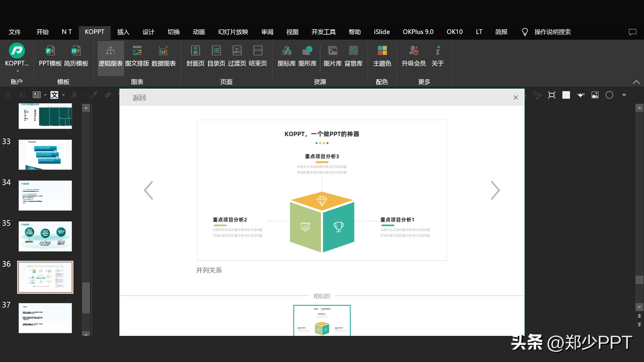Open the 文件 menu
The width and height of the screenshot is (644, 362).
[x=15, y=32]
